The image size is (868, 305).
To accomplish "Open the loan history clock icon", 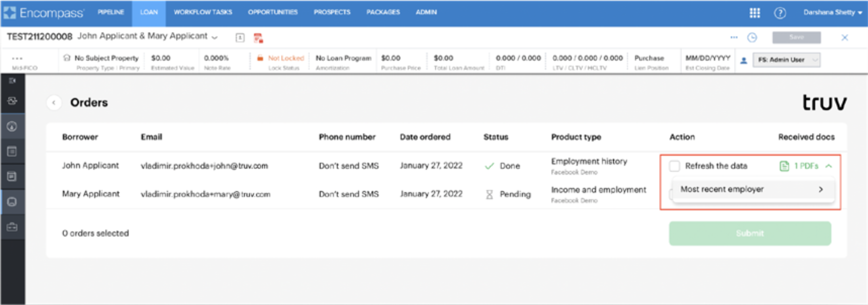I will point(752,37).
